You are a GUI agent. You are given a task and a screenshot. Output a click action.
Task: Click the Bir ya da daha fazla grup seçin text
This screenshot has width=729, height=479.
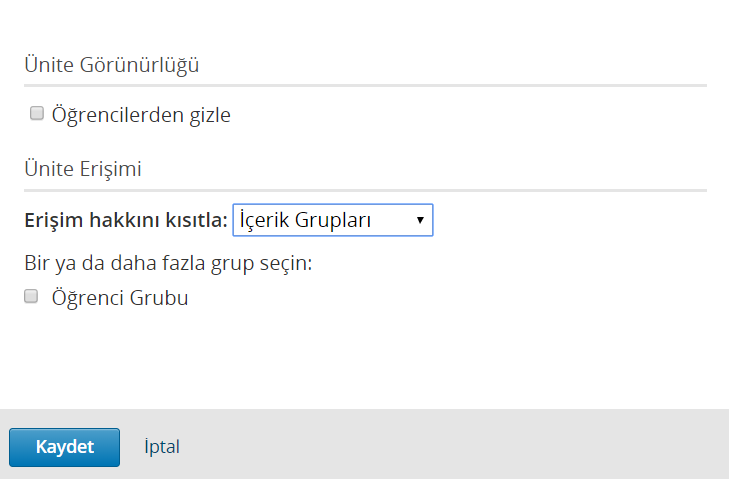(x=168, y=263)
